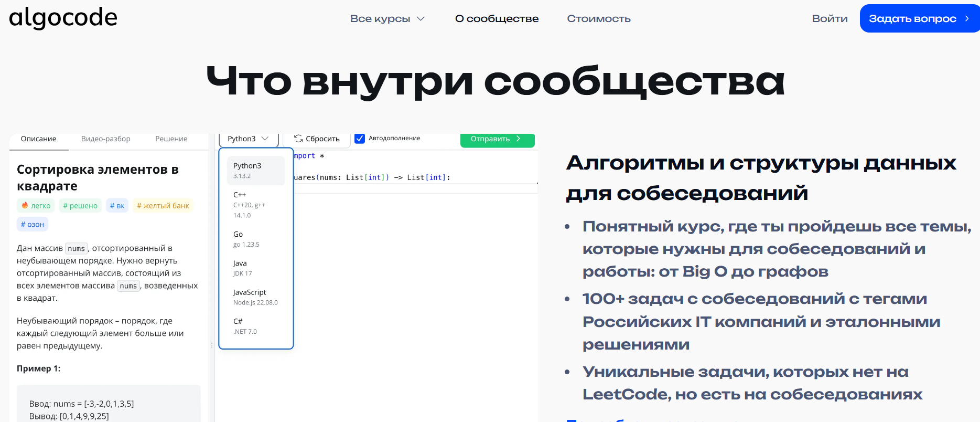Click the bullet starting with Понятный курс
Viewport: 980px width, 422px height.
(x=777, y=249)
